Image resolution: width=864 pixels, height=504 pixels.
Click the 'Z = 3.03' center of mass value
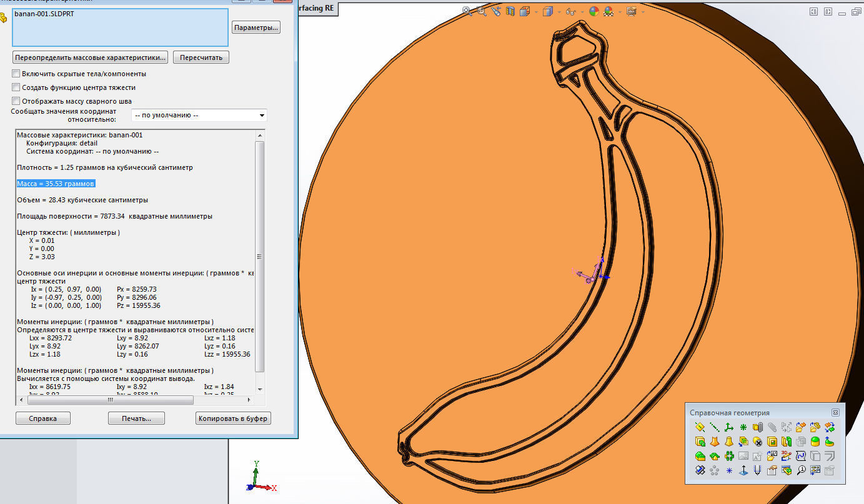42,257
